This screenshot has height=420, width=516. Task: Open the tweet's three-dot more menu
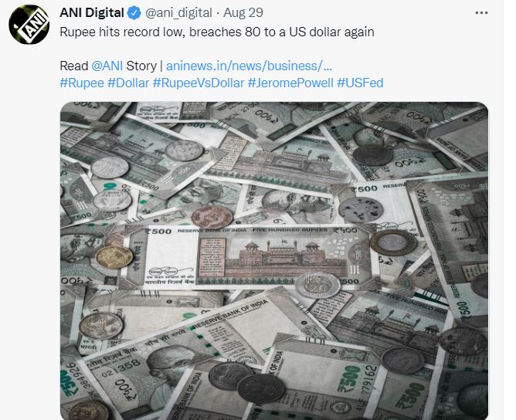[x=481, y=13]
